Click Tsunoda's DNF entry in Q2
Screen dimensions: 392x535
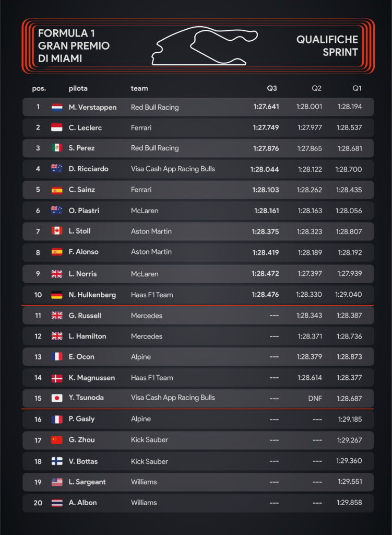tap(315, 398)
